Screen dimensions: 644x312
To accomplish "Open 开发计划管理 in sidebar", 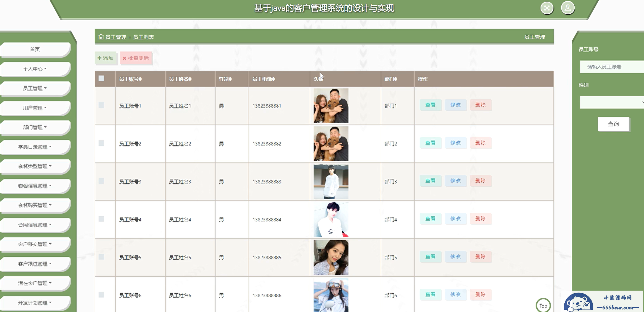I will tap(35, 303).
